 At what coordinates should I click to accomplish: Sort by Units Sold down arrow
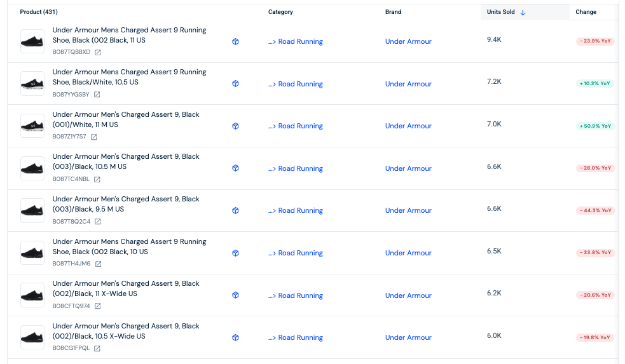pyautogui.click(x=523, y=12)
